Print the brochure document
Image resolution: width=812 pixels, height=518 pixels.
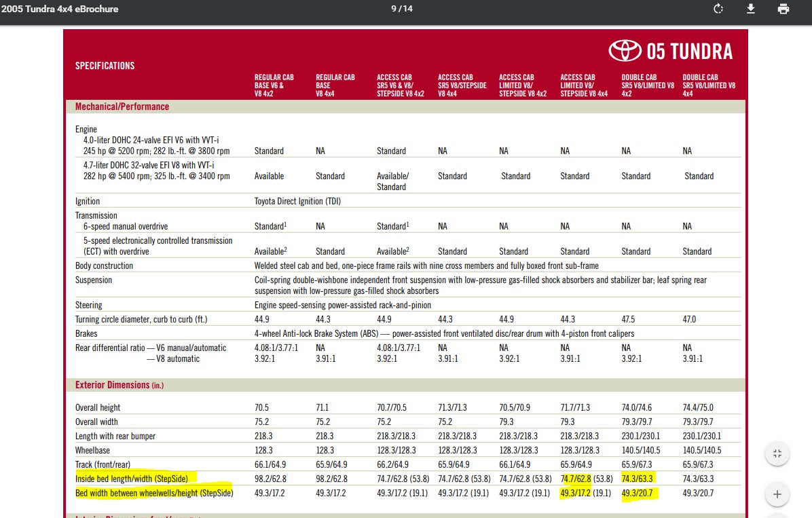pos(783,9)
